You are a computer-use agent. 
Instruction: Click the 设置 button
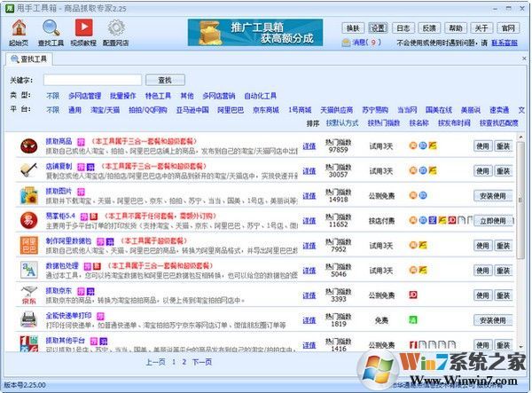[378, 28]
